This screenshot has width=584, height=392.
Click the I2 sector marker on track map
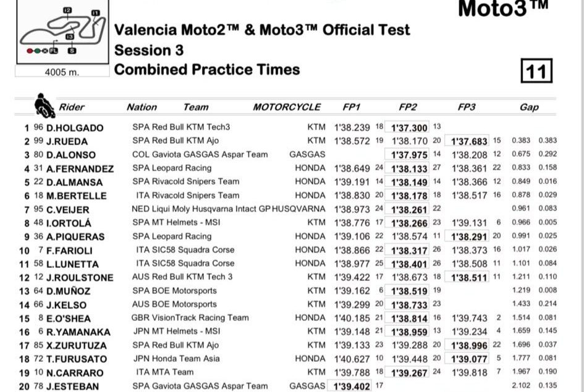67,10
